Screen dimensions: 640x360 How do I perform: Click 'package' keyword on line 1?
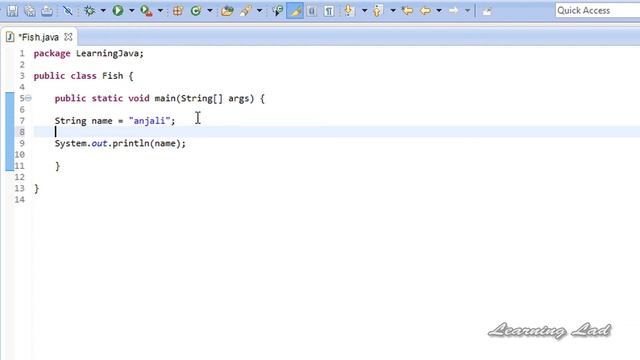pyautogui.click(x=52, y=53)
